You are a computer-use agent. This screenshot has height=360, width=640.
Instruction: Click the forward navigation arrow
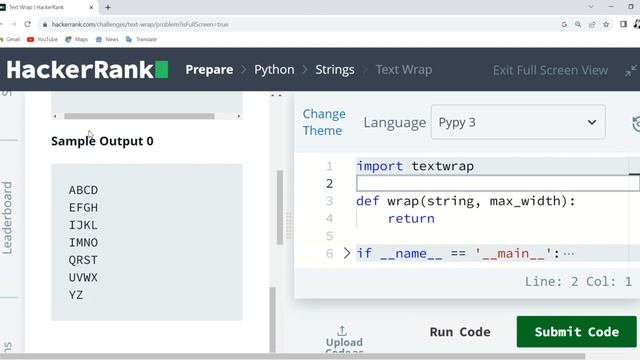(13, 24)
